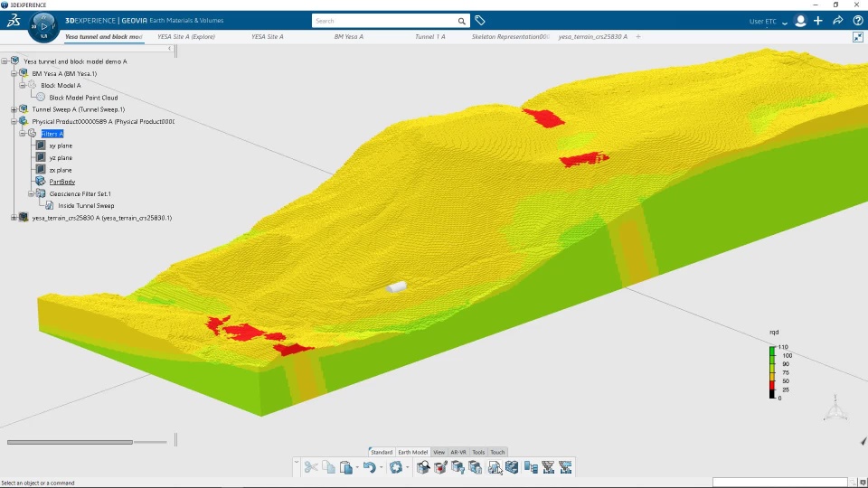Collapse the Geoscience Filter Set.1 node

[x=31, y=193]
